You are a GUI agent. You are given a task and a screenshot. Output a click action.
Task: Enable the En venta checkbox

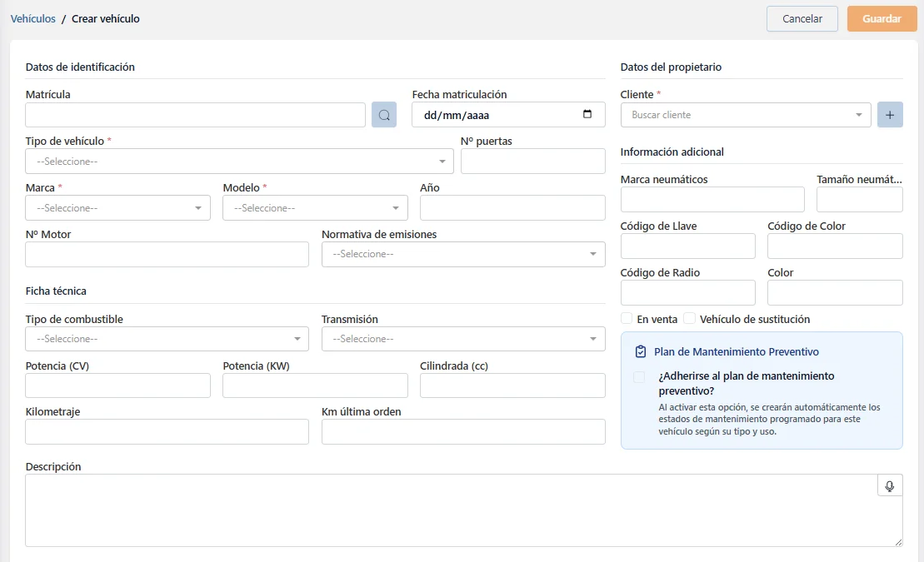point(627,319)
